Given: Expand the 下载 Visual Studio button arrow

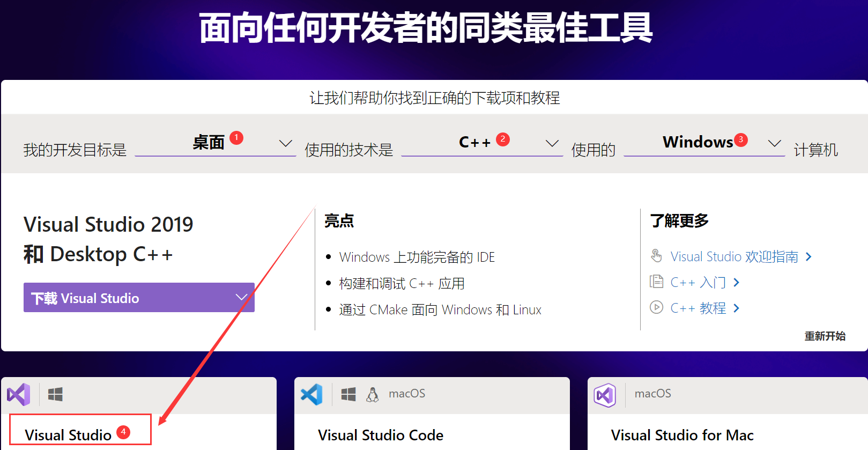Looking at the screenshot, I should (x=241, y=297).
